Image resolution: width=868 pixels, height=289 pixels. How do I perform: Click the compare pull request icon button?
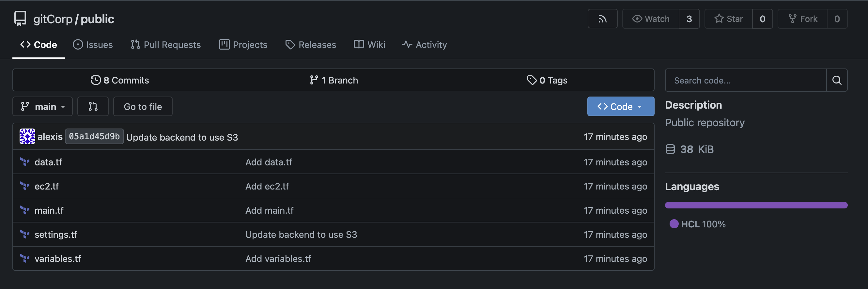pos(93,106)
